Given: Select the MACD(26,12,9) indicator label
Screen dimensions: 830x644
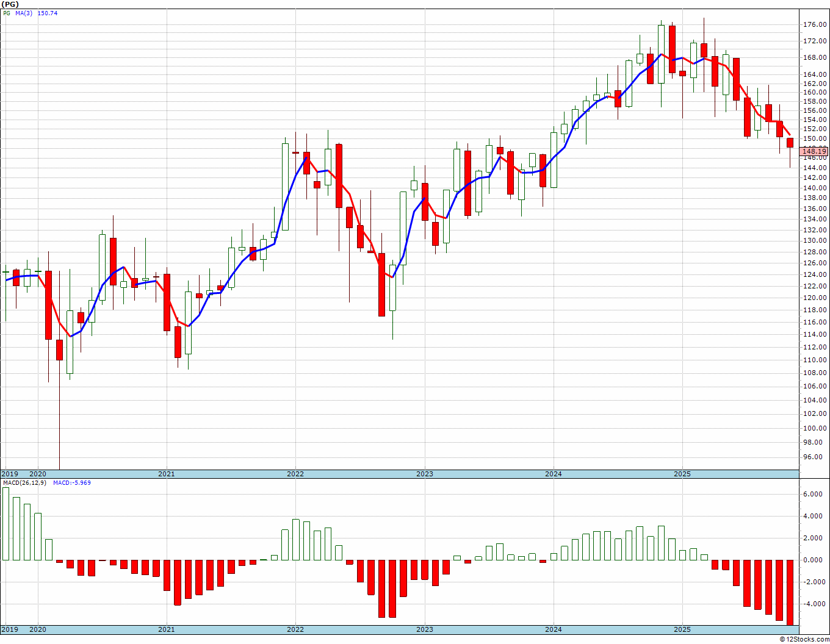Looking at the screenshot, I should pos(24,483).
